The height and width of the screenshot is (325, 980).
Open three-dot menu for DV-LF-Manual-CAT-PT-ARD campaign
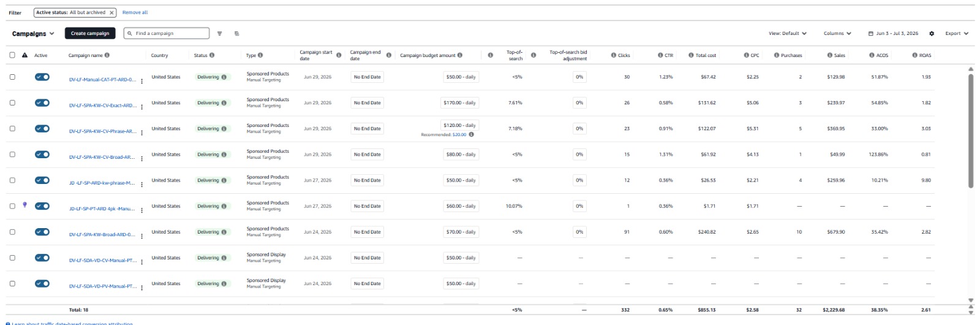[x=142, y=81]
